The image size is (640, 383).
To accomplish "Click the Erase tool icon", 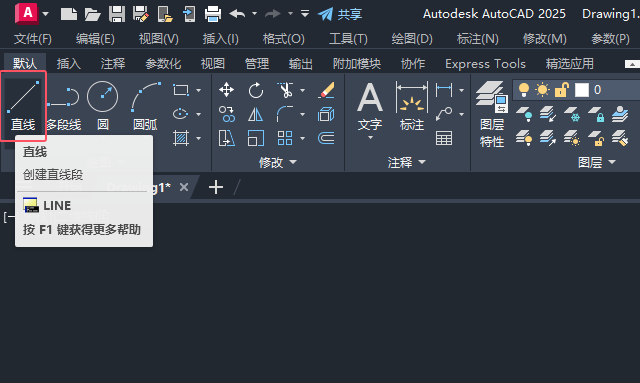I will 327,90.
